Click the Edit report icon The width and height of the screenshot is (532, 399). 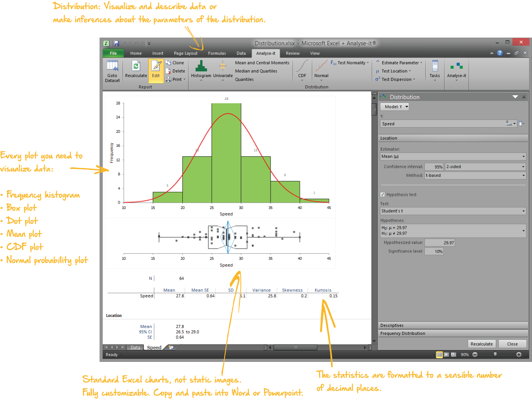point(156,67)
